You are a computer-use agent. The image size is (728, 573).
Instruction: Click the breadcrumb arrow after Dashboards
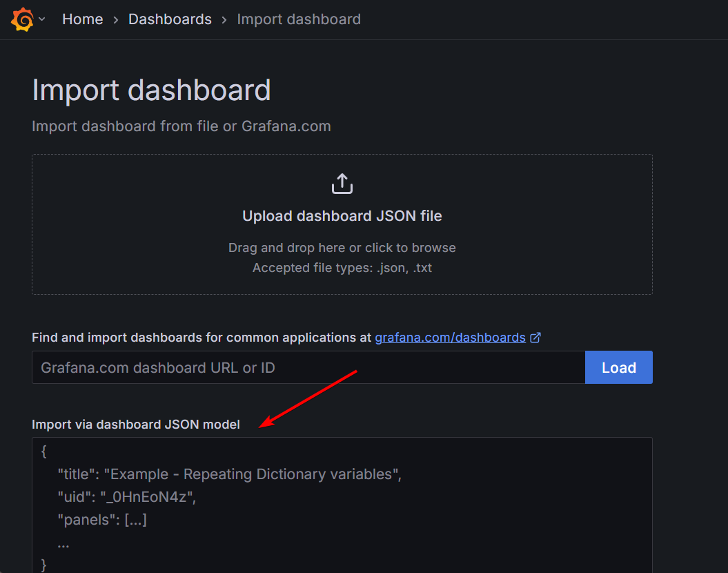(224, 19)
